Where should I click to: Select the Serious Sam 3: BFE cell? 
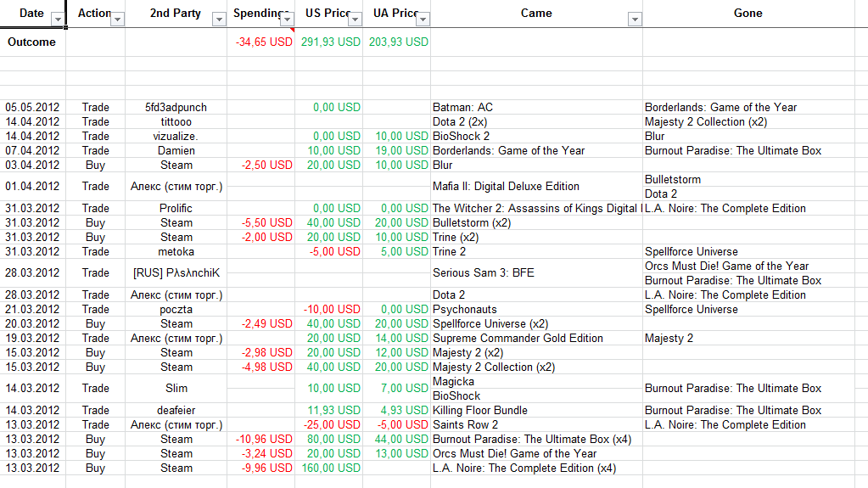pos(536,273)
